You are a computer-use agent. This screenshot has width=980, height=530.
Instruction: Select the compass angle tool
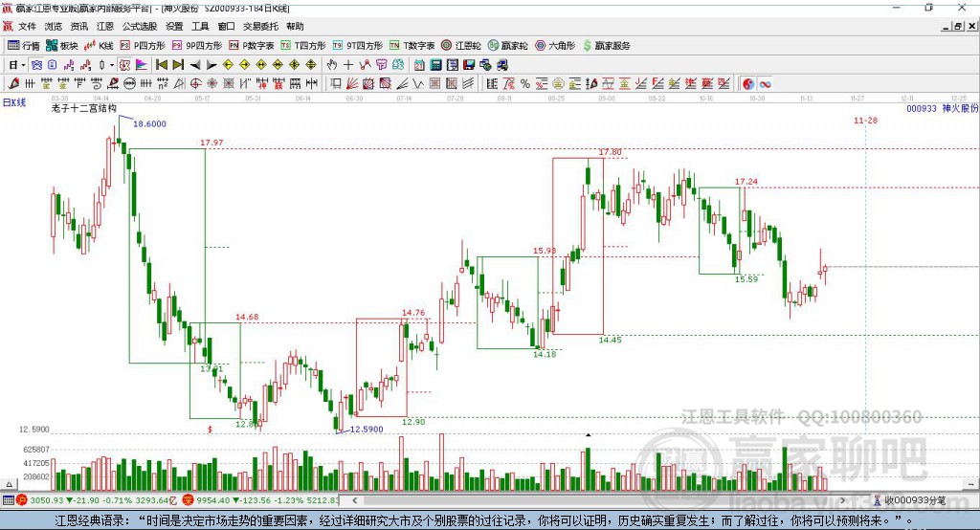(179, 84)
